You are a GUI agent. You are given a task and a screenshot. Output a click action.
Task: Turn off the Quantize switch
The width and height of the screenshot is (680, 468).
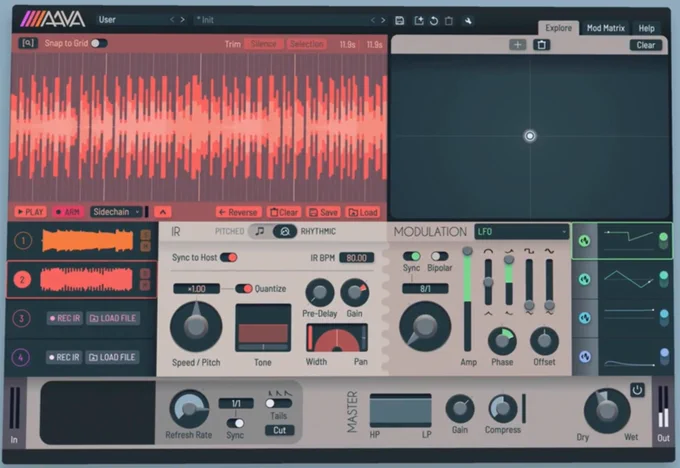pyautogui.click(x=244, y=288)
